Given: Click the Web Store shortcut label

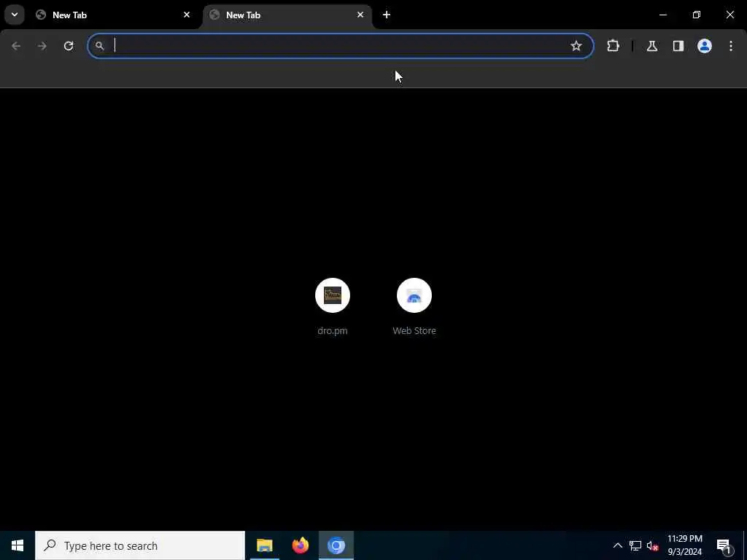Looking at the screenshot, I should tap(414, 330).
